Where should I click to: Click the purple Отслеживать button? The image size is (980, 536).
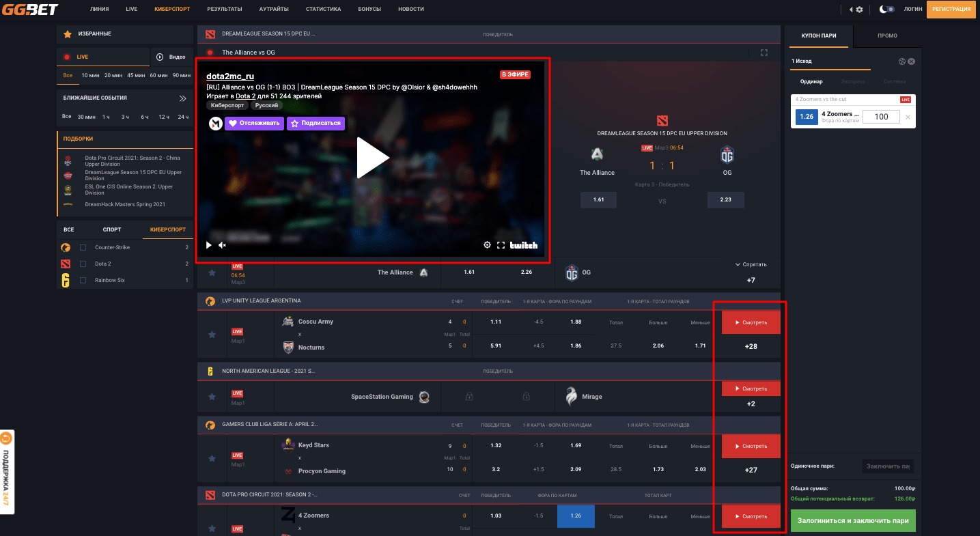point(254,124)
